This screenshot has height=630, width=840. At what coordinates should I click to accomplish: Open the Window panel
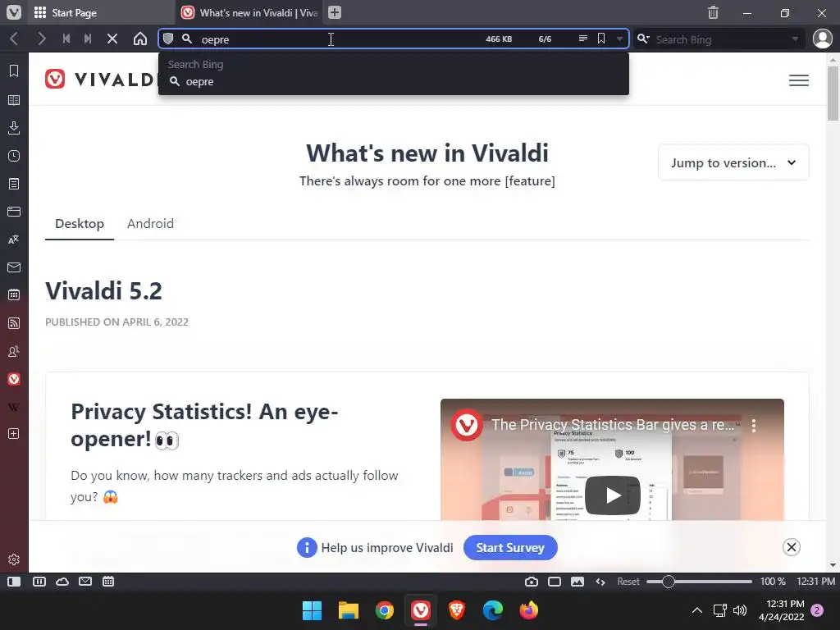click(14, 212)
